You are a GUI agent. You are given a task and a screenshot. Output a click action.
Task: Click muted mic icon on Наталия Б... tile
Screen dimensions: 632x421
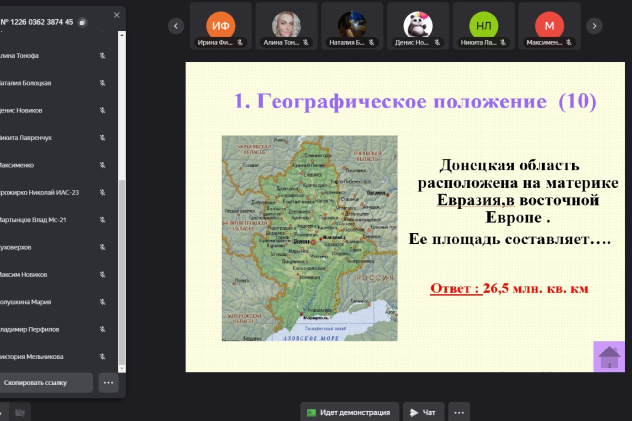click(x=371, y=42)
